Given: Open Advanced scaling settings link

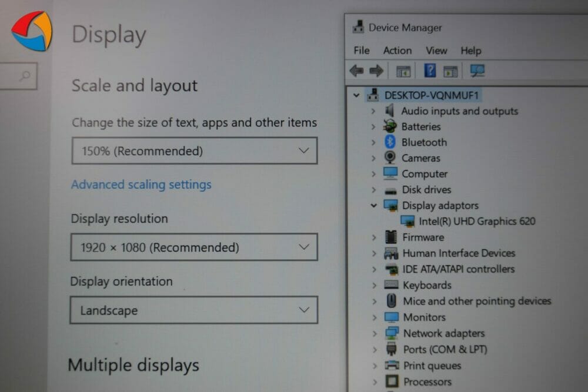Looking at the screenshot, I should (141, 185).
